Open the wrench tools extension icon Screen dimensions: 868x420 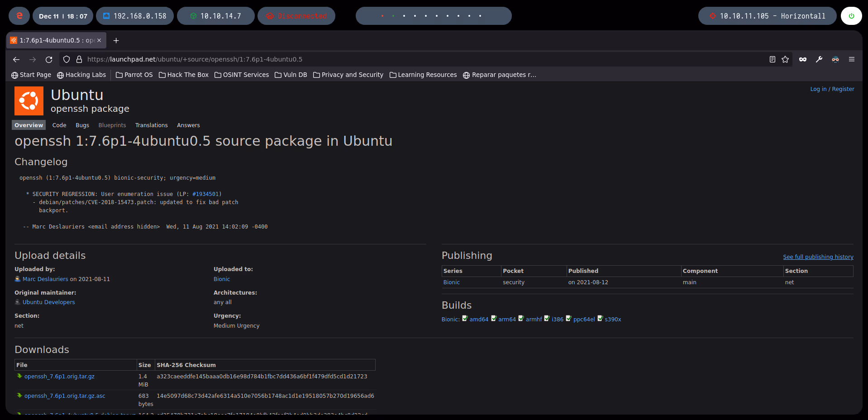pyautogui.click(x=819, y=59)
